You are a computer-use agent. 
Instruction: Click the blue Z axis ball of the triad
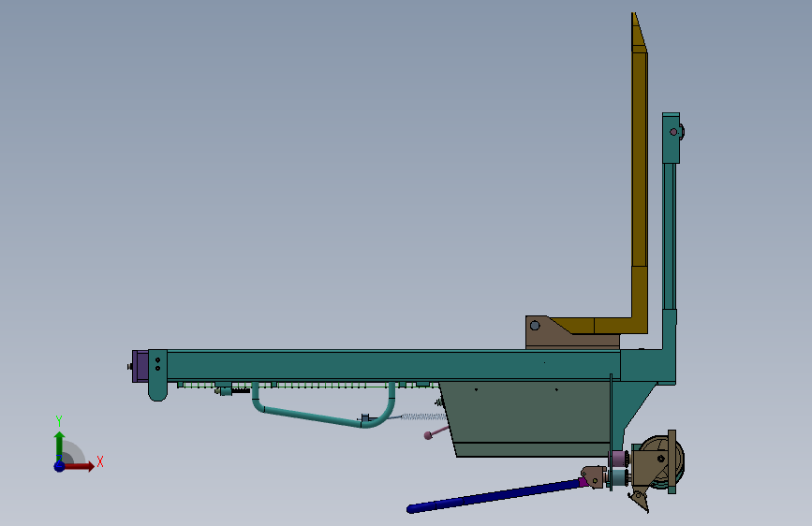pos(60,466)
